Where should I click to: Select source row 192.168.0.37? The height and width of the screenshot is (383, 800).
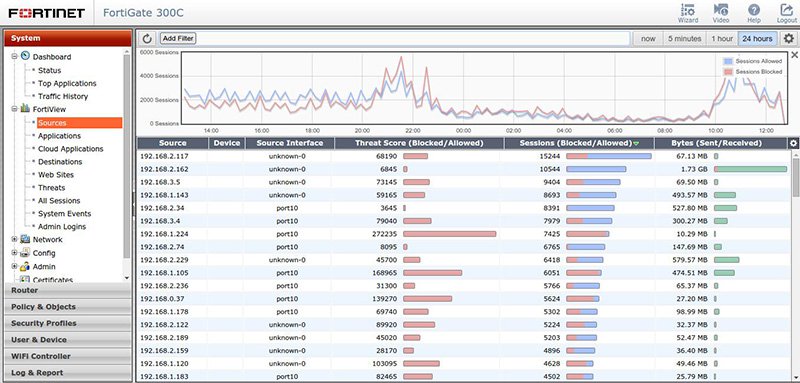pyautogui.click(x=463, y=298)
